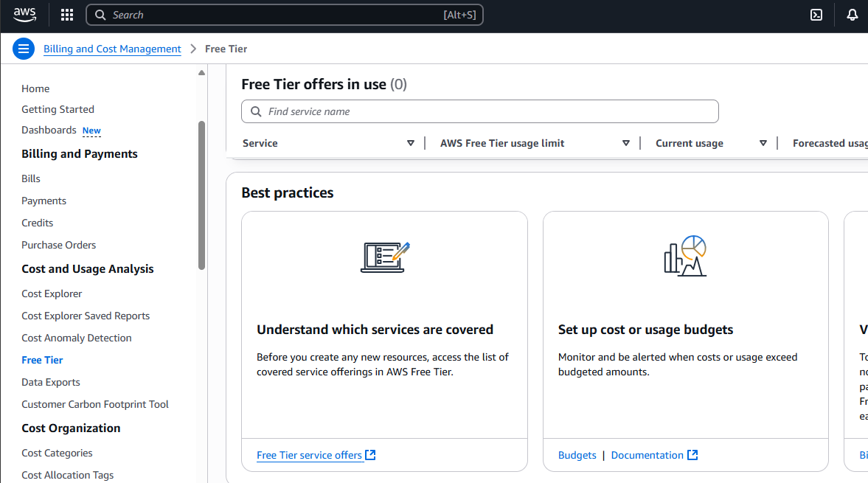Click the Current usage column header
Viewport: 868px width, 483px height.
coord(690,143)
